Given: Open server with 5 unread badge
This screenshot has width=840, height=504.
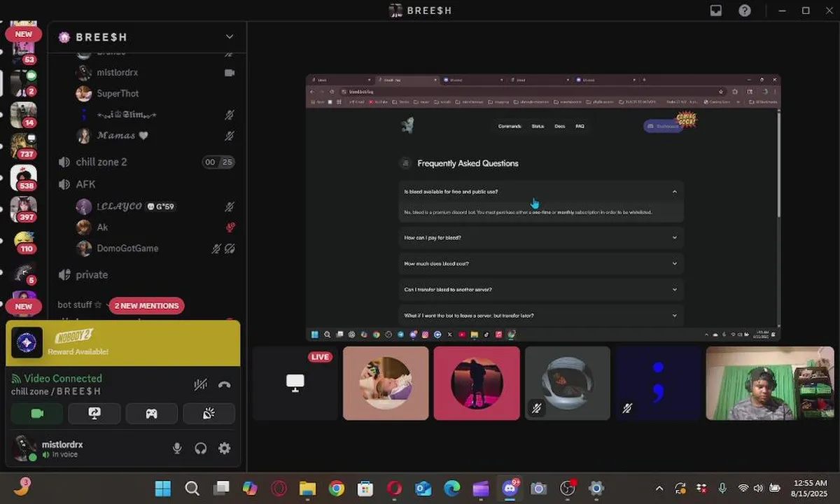Looking at the screenshot, I should [x=24, y=272].
